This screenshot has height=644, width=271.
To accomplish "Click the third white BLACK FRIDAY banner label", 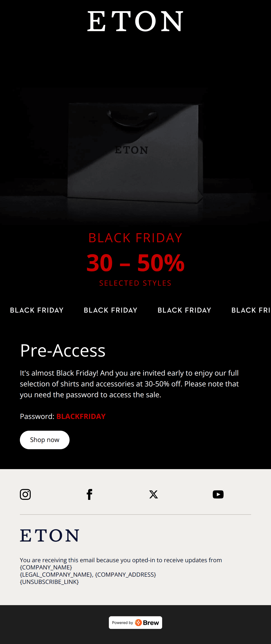I will [x=184, y=310].
